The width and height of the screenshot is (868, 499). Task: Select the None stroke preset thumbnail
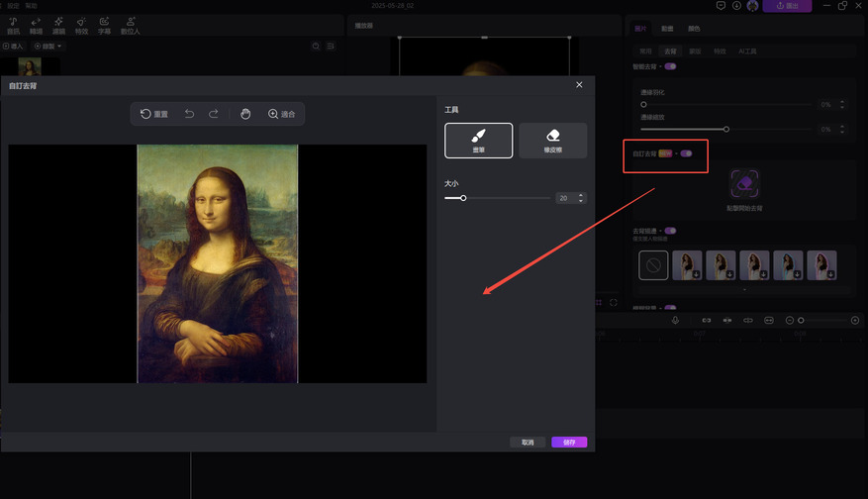(x=653, y=265)
